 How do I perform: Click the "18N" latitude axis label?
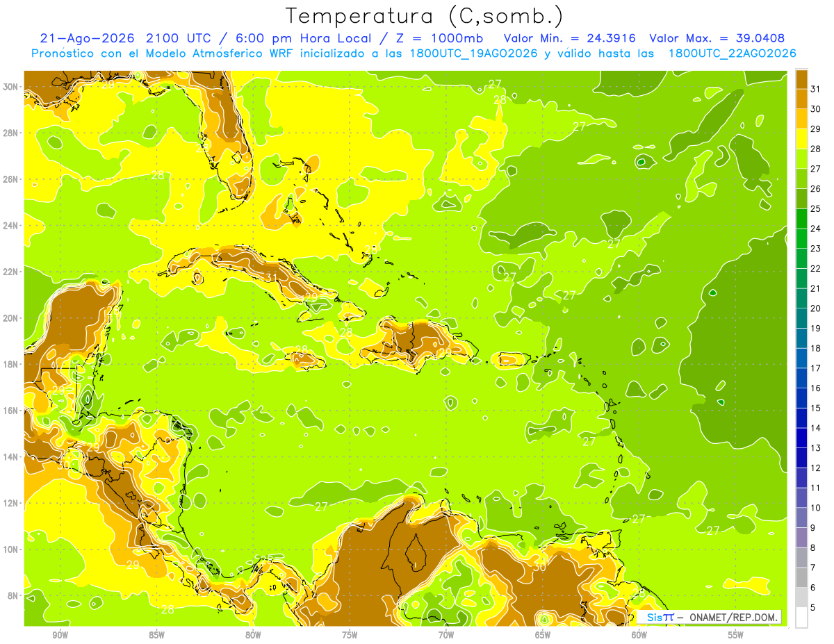pyautogui.click(x=12, y=364)
